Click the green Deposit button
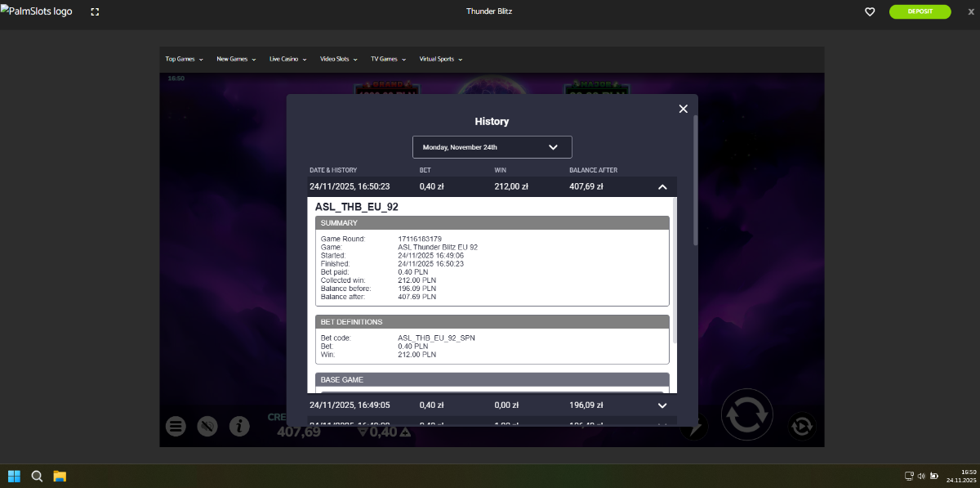980x488 pixels. pos(920,11)
